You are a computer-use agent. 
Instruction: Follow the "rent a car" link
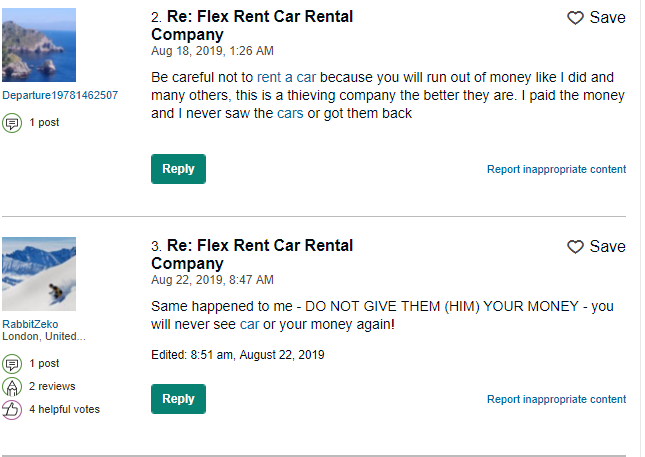tap(286, 77)
